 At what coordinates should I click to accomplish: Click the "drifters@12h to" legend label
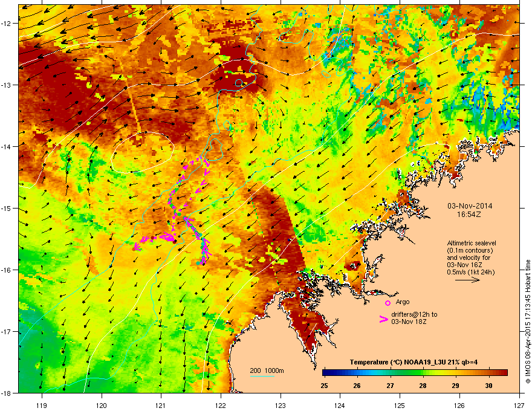[414, 314]
